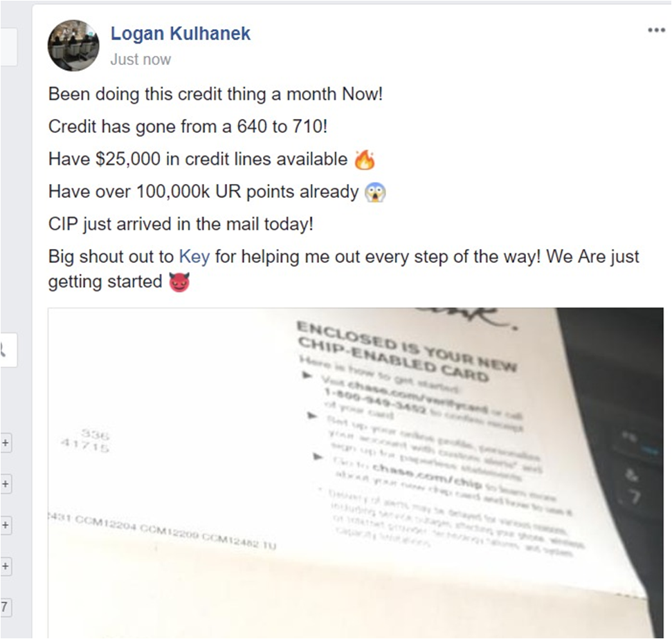Click the fire emoji after credit lines
The image size is (672, 639).
pos(365,160)
